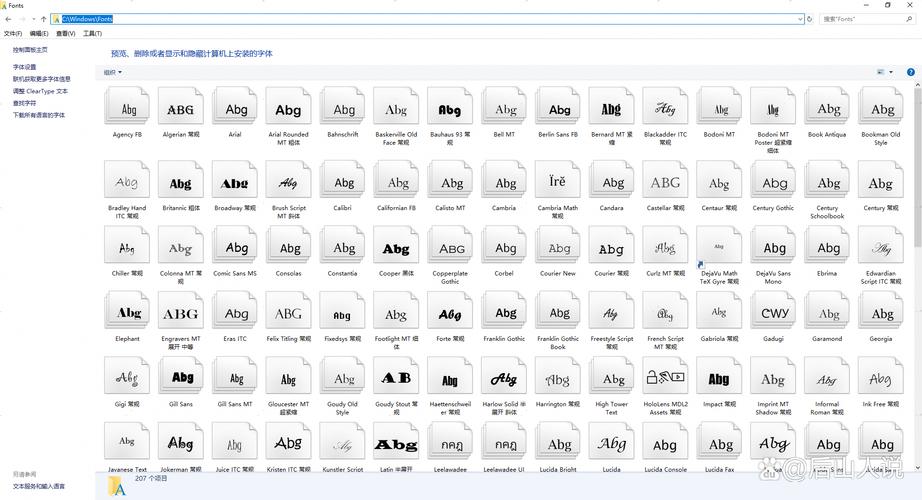This screenshot has width=922, height=500.
Task: Click the search magnifier icon
Action: pyautogui.click(x=909, y=19)
